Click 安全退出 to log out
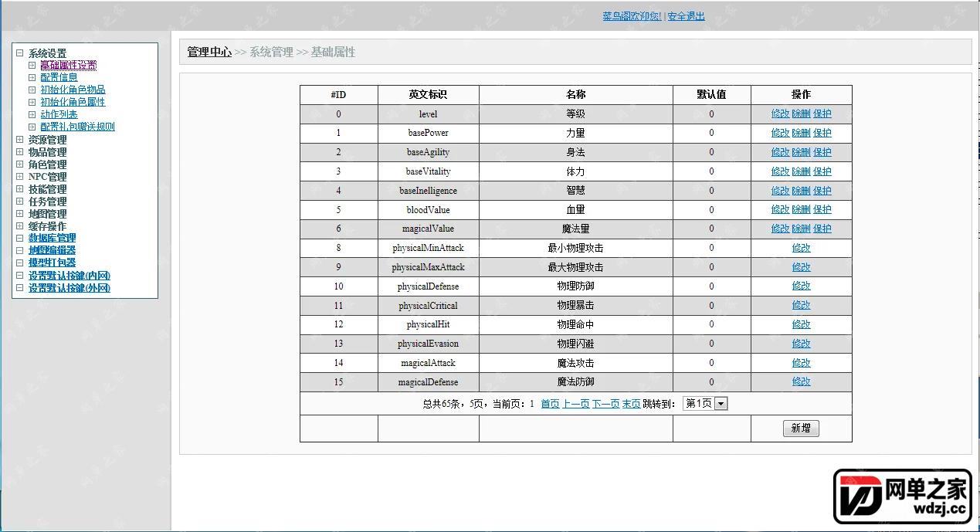980x532 pixels. (686, 15)
